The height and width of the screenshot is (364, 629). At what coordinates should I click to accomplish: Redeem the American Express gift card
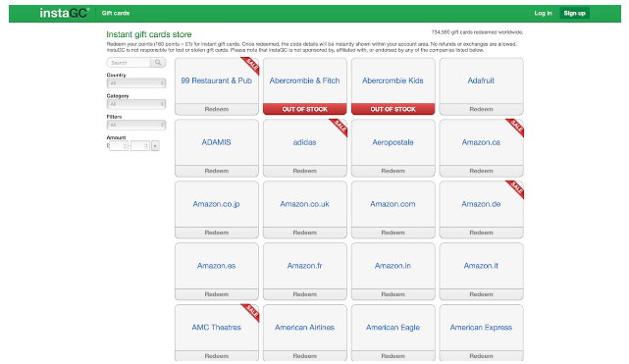482,356
